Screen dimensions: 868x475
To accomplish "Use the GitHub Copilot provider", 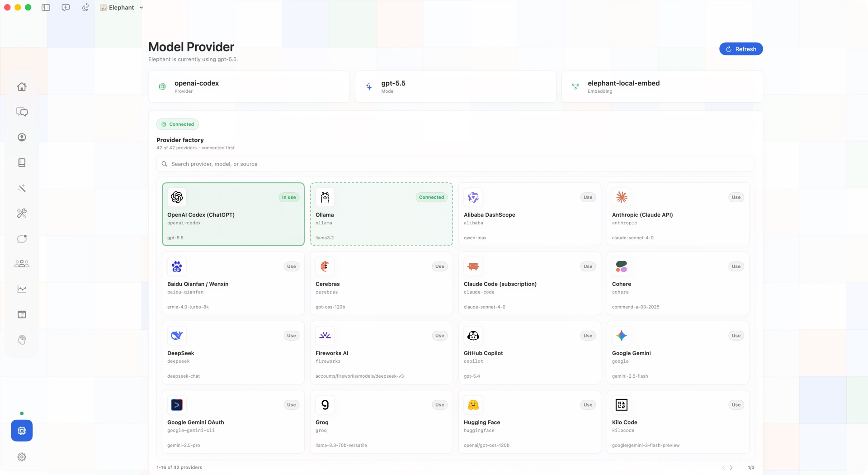I will tap(588, 336).
